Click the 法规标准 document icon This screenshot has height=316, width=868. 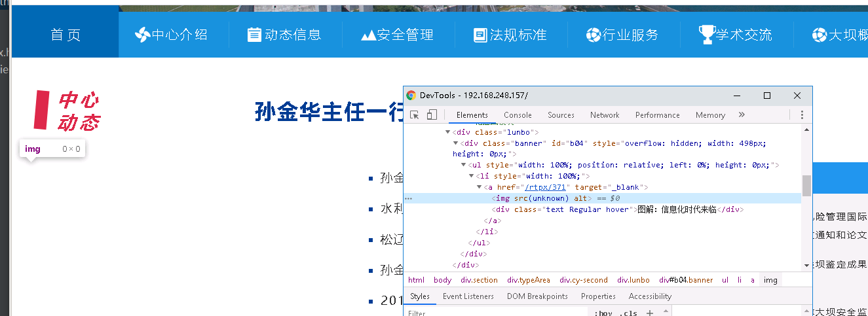[x=480, y=35]
